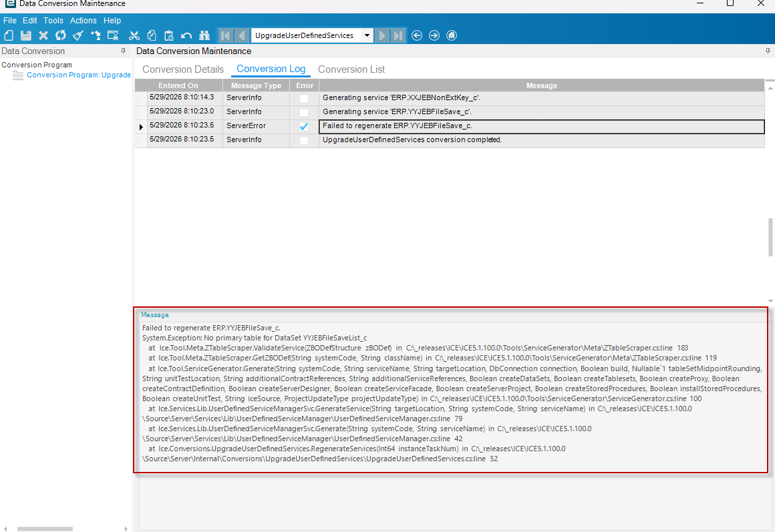Click 'No primary table for DataSet' exception line

point(255,338)
